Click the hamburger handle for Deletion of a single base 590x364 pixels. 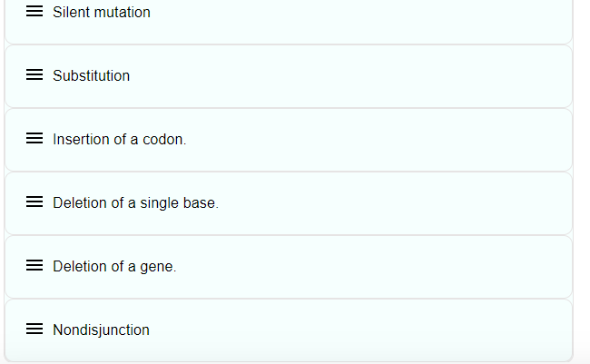(34, 203)
